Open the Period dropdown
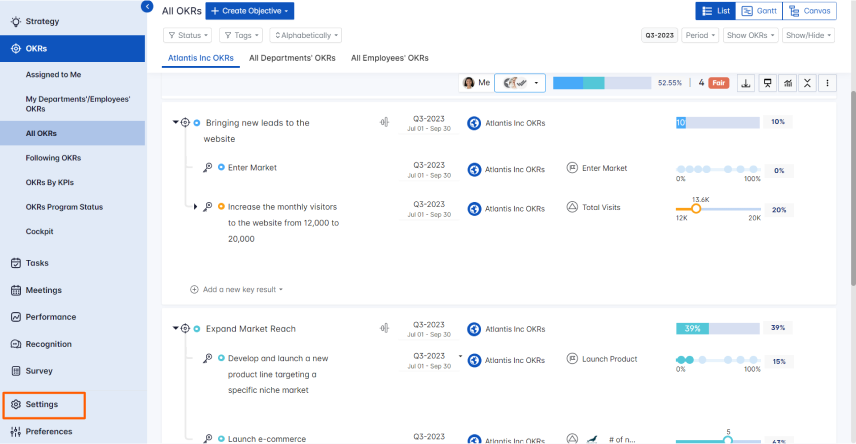 700,35
